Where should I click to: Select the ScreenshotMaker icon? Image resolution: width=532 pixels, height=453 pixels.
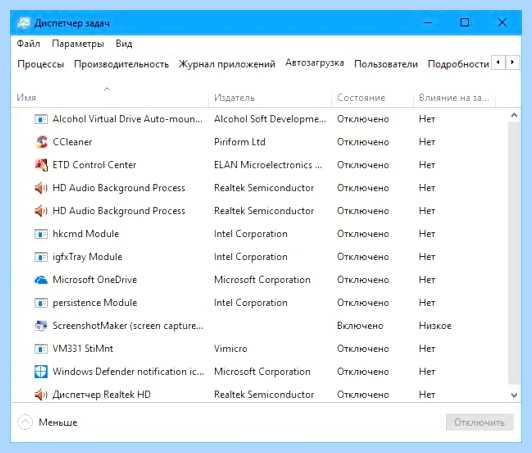pos(41,326)
